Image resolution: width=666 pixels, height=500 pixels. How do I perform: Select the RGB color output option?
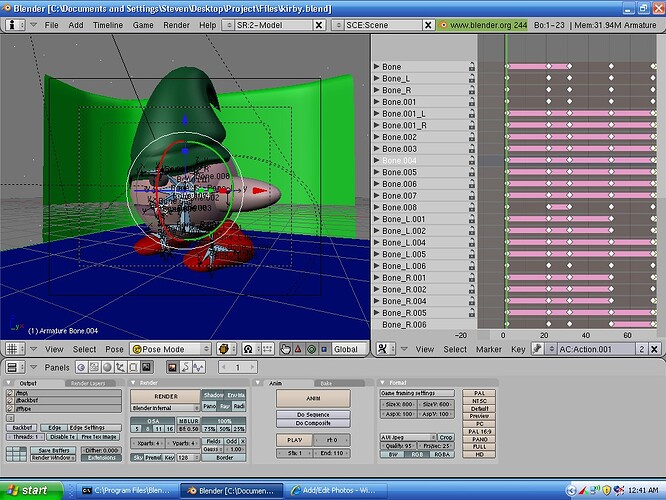point(418,455)
